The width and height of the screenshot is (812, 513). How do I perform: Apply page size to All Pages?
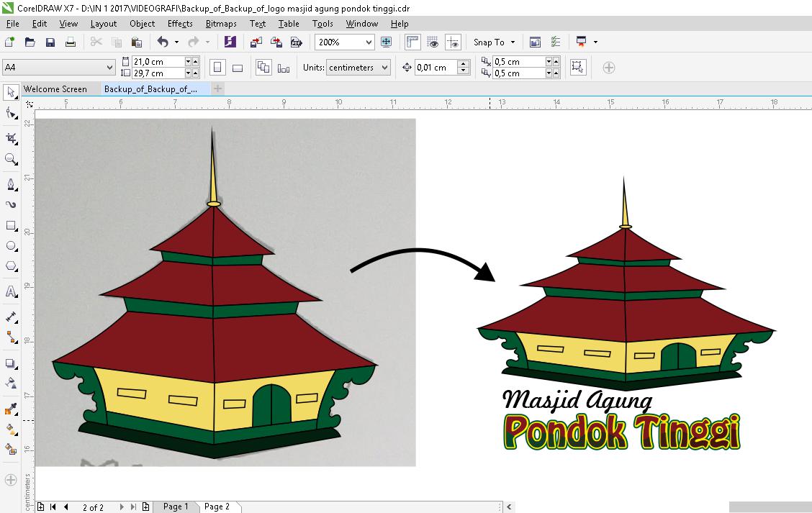263,68
